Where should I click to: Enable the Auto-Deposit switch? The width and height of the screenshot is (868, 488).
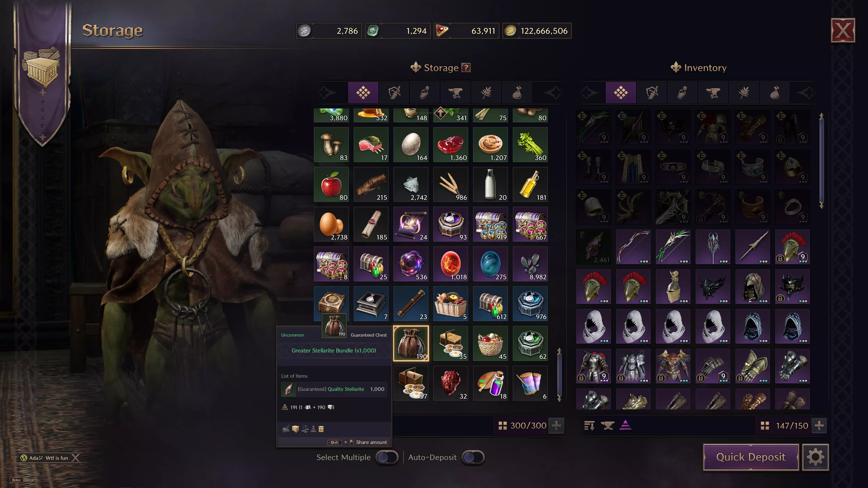(473, 457)
